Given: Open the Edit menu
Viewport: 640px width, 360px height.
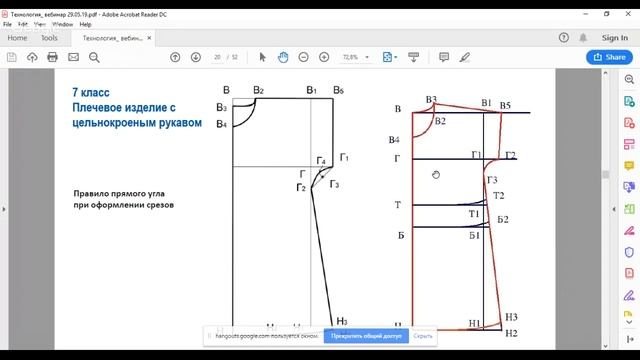Looking at the screenshot, I should pos(22,24).
